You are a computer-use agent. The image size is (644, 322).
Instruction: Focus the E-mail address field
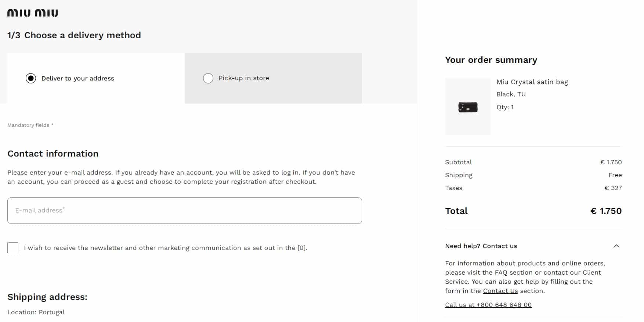185,211
